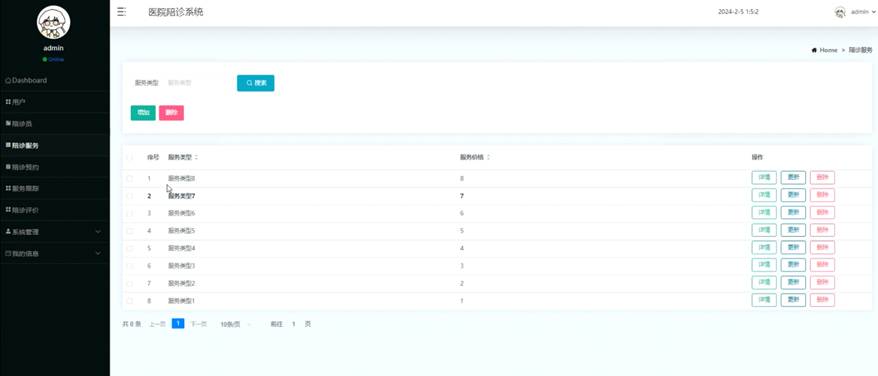Click the 服务类型 column header
This screenshot has height=376, width=878.
coord(180,157)
